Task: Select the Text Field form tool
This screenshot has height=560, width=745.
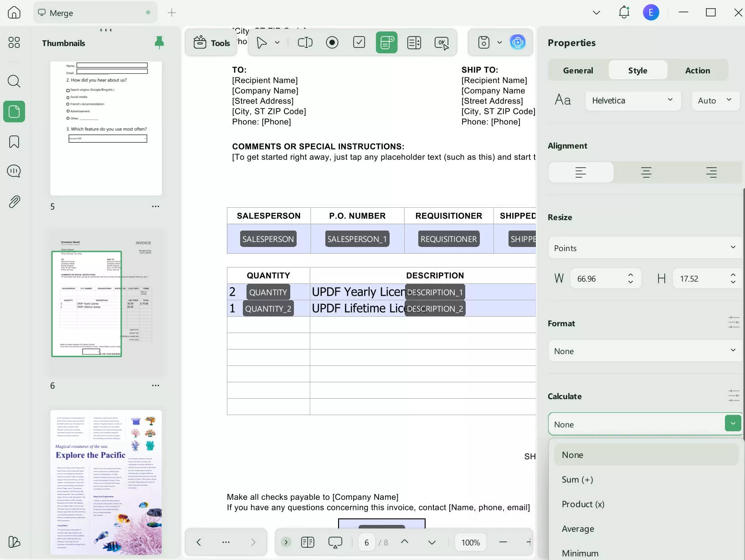Action: [x=305, y=43]
